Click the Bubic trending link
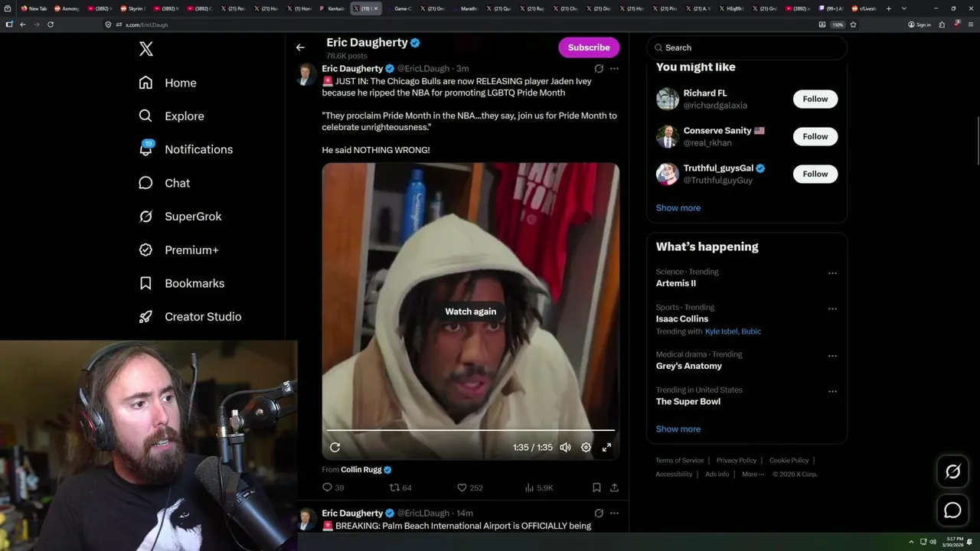This screenshot has height=551, width=980. (x=751, y=331)
